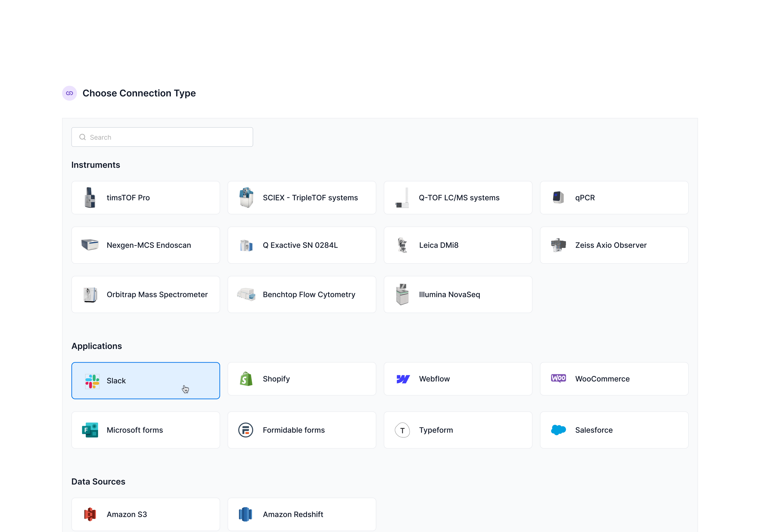
Task: Click the Amazon S3 icon
Action: [90, 514]
